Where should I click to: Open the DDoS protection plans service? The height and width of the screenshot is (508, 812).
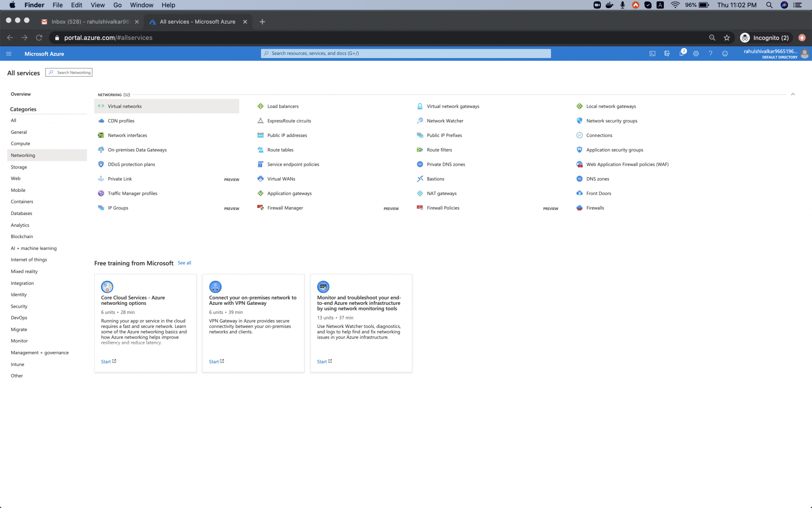point(131,164)
